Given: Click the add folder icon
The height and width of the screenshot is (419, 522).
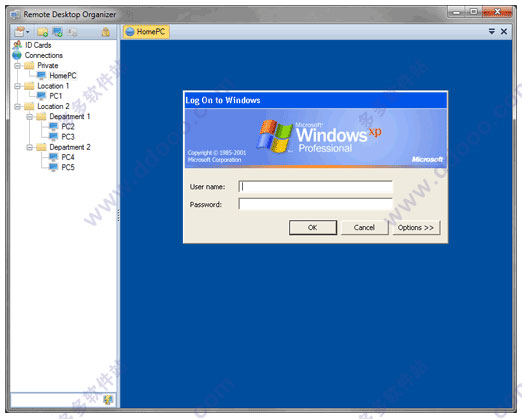Looking at the screenshot, I should (42, 32).
